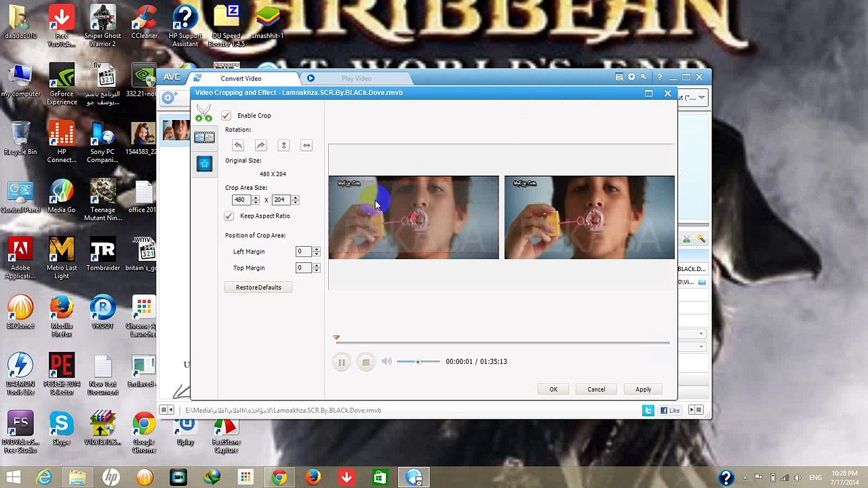Click the Left Margin stepper arrows
This screenshot has height=488, width=868.
[316, 251]
